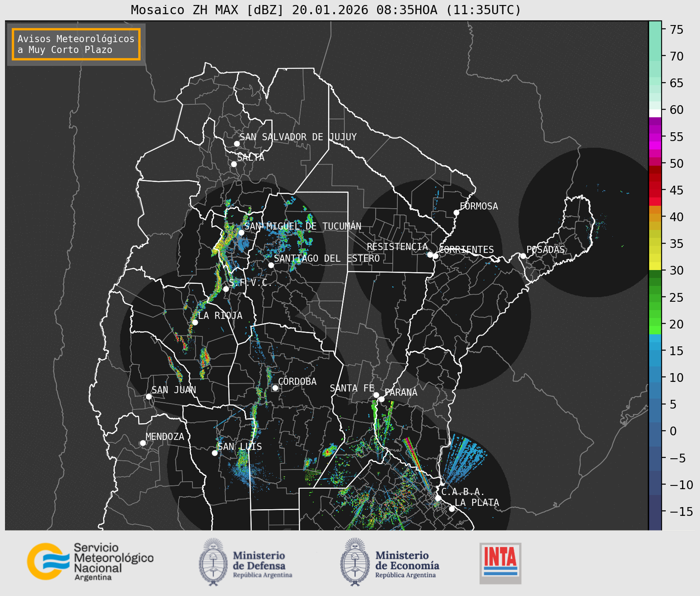Click the "20" tick label on the color scale
Viewport: 700px width, 596px height.
click(677, 324)
